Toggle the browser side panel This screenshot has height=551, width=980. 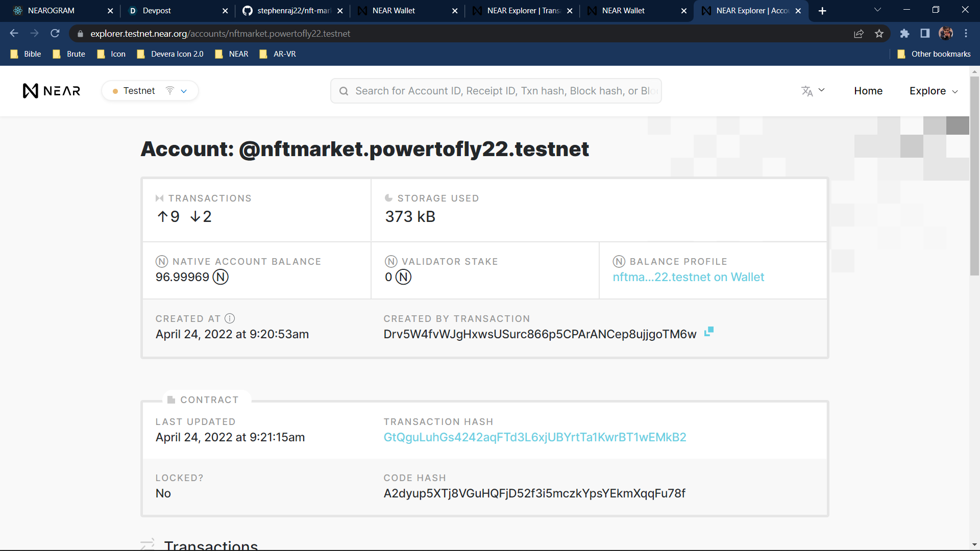coord(925,34)
